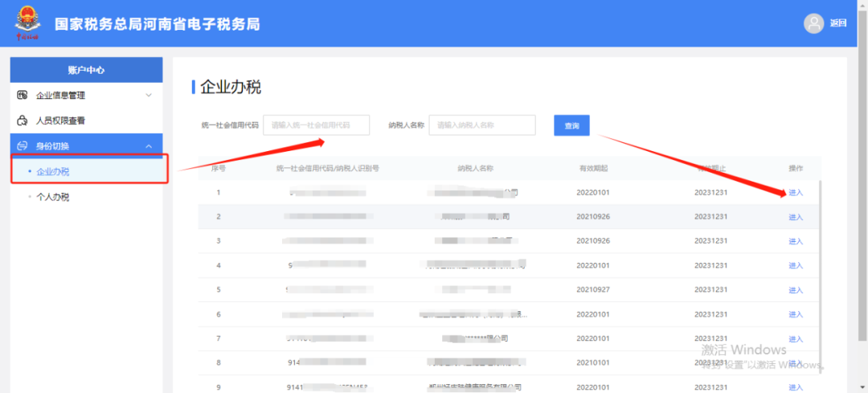Image resolution: width=868 pixels, height=393 pixels.
Task: Click the user avatar icon
Action: point(813,23)
